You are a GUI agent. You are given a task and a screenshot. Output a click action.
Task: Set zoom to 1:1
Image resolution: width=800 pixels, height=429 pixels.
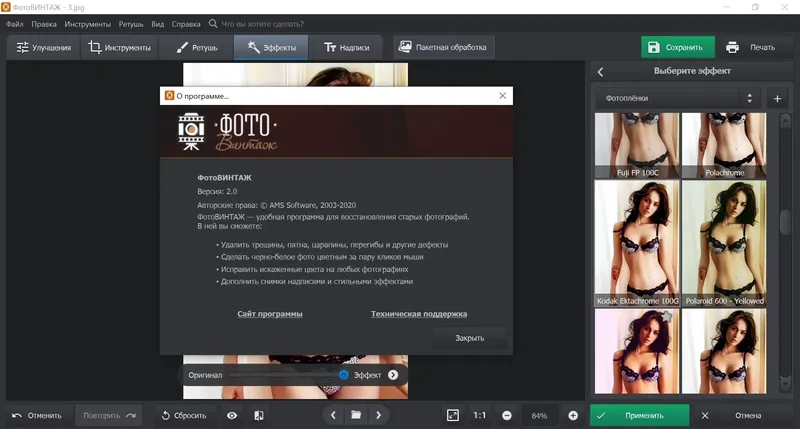tap(480, 415)
